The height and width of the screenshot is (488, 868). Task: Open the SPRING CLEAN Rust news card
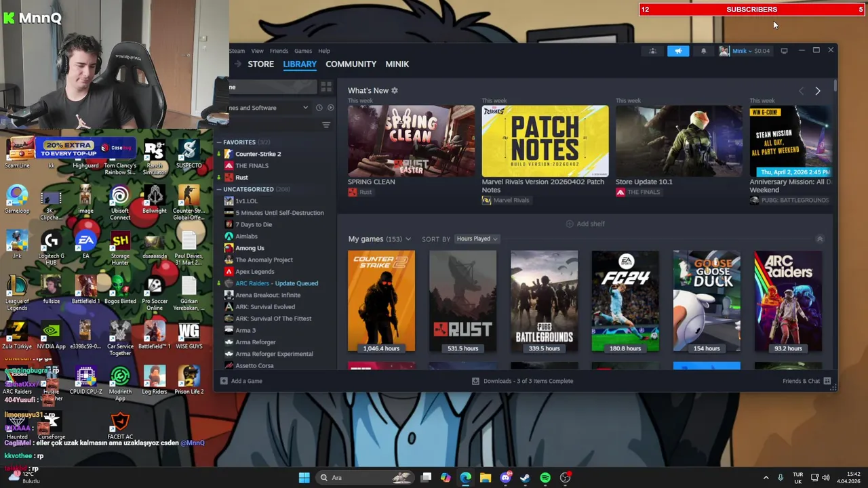coord(411,141)
